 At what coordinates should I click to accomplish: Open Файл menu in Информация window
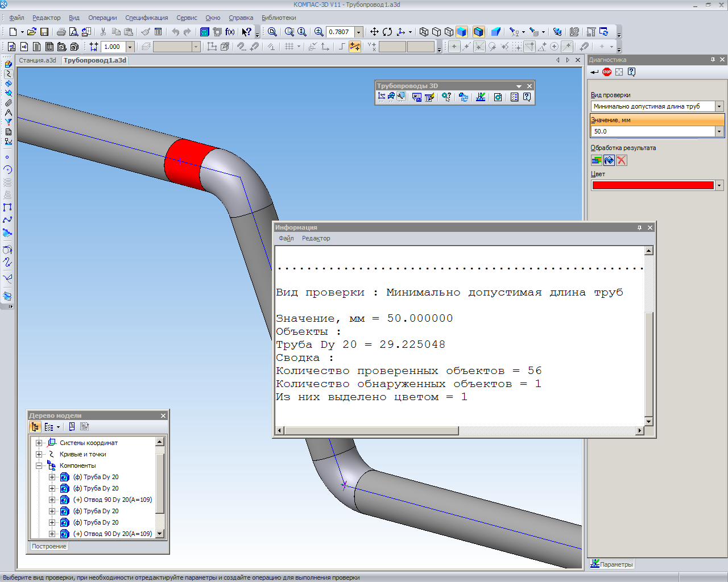point(286,238)
